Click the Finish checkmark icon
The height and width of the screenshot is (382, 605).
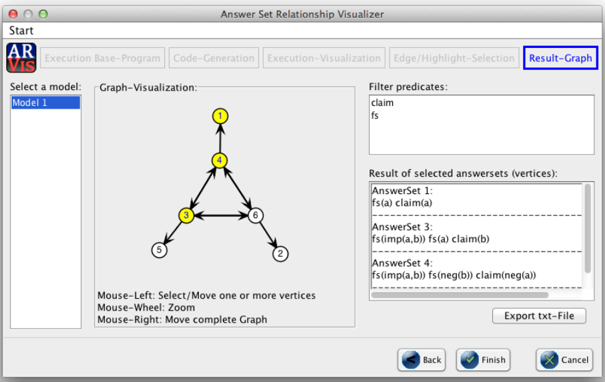[470, 360]
